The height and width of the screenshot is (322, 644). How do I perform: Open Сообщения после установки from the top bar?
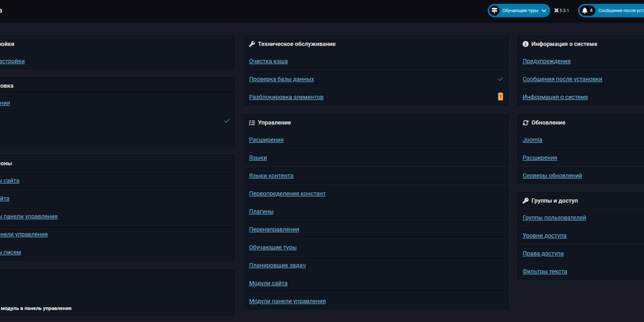(x=621, y=11)
